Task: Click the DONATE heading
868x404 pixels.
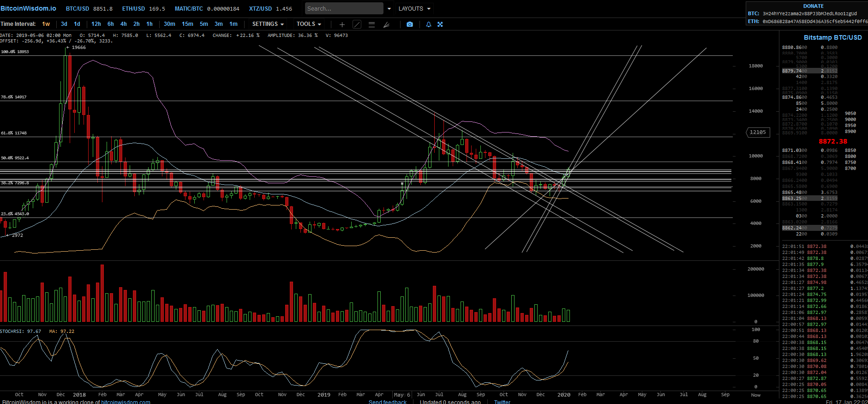Action: (813, 6)
